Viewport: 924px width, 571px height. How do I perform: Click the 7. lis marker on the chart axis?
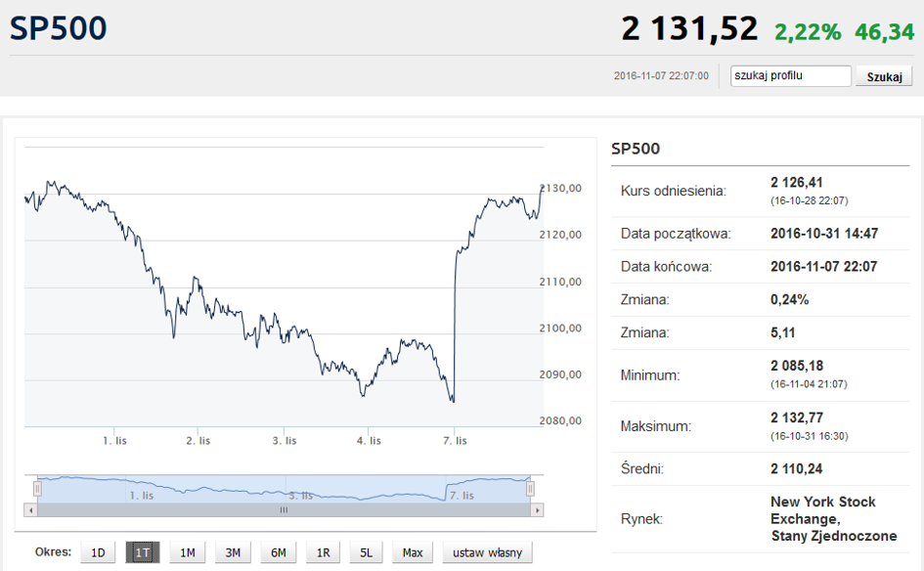pos(455,441)
